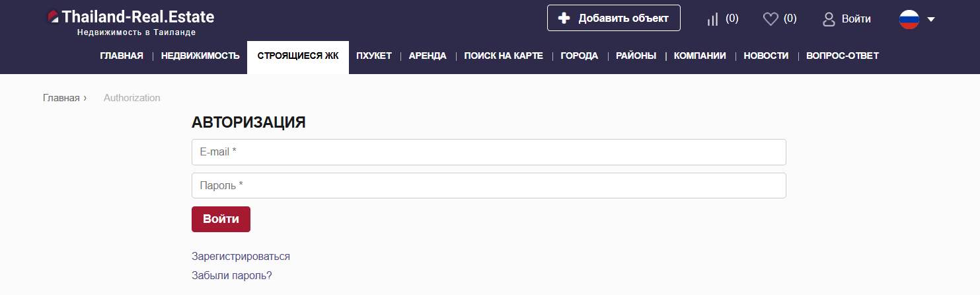Viewport: 980px width, 295px height.
Task: Go to the Новости section
Action: 766,56
